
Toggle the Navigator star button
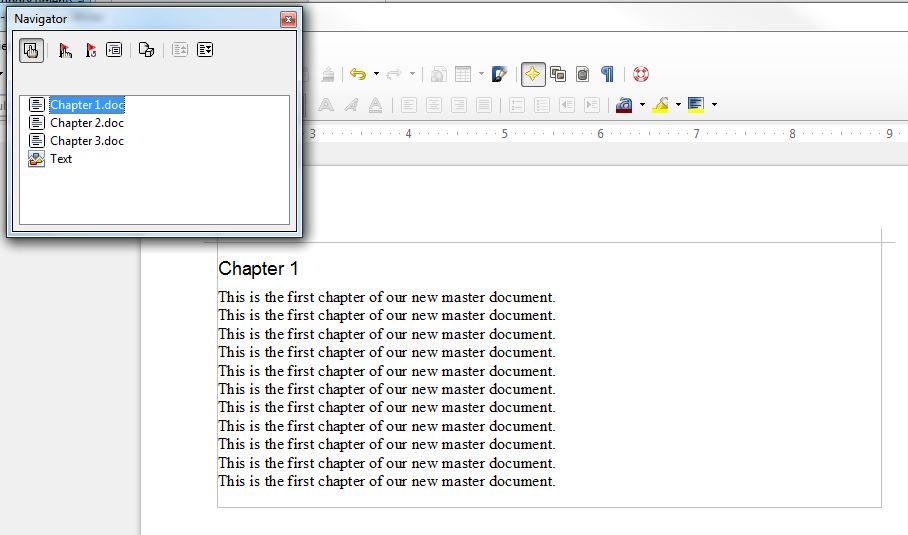point(533,74)
